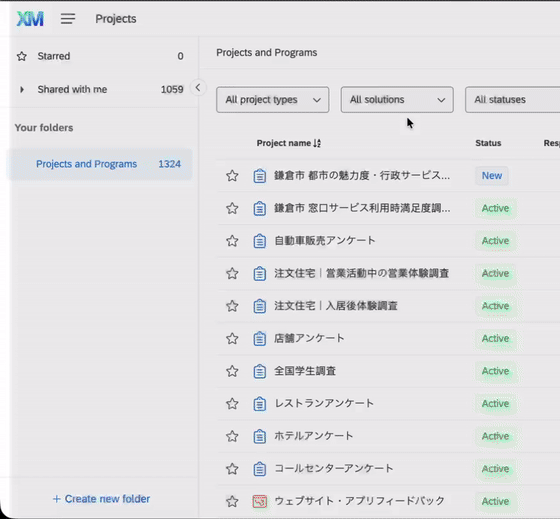Open project 店舗アンケート
The height and width of the screenshot is (519, 560).
click(309, 338)
